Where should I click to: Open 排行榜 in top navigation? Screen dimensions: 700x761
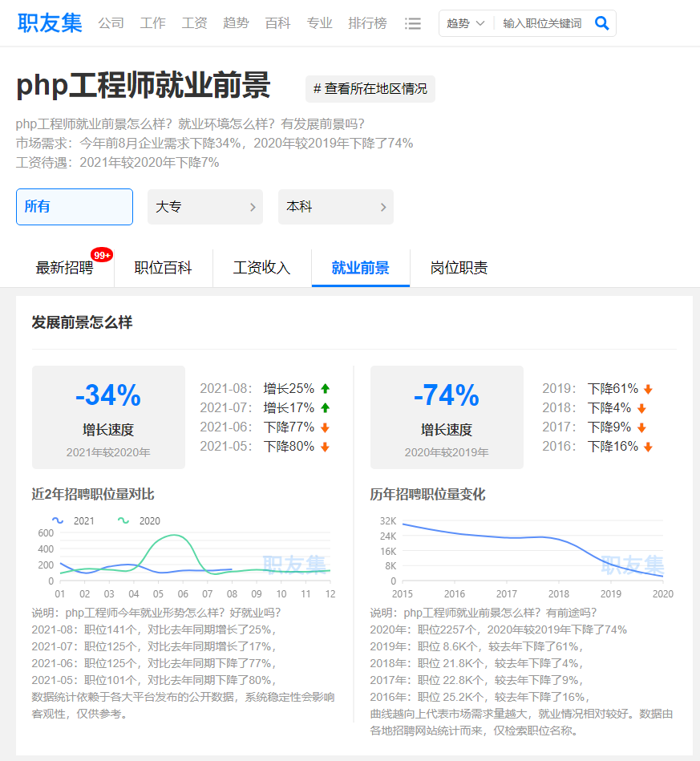pyautogui.click(x=367, y=23)
